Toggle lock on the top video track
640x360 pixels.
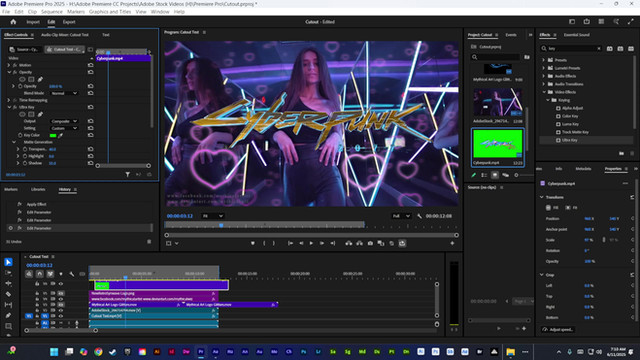coord(37,284)
